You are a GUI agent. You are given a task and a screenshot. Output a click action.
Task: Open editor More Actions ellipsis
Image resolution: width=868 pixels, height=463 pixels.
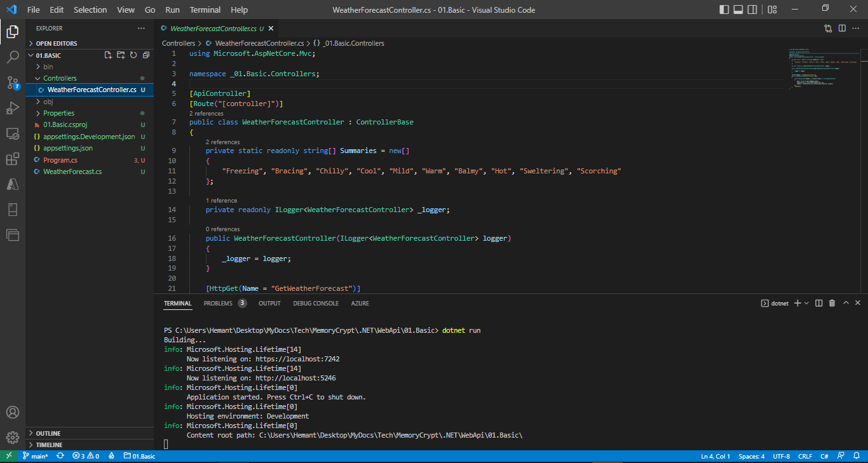point(856,29)
